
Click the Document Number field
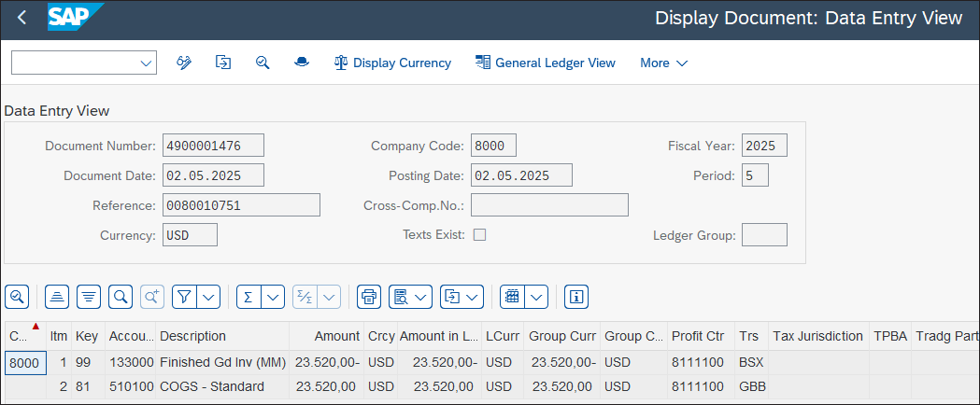coord(213,146)
